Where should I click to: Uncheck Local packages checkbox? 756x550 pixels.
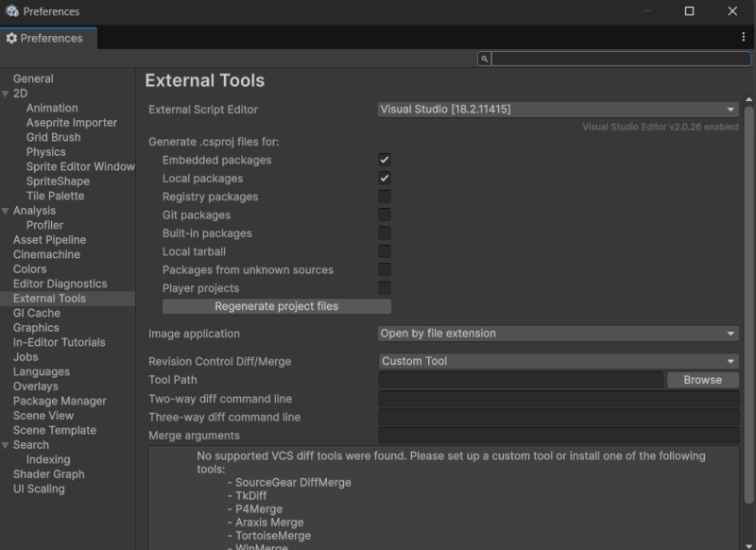pyautogui.click(x=385, y=179)
